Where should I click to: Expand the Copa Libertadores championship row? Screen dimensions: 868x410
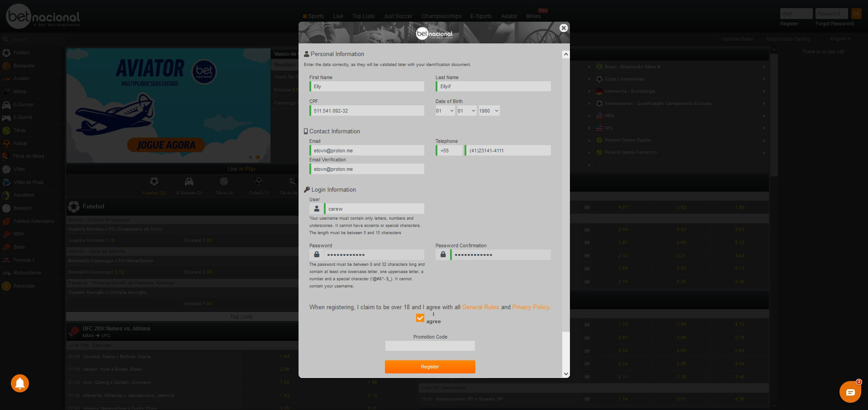[x=679, y=79]
